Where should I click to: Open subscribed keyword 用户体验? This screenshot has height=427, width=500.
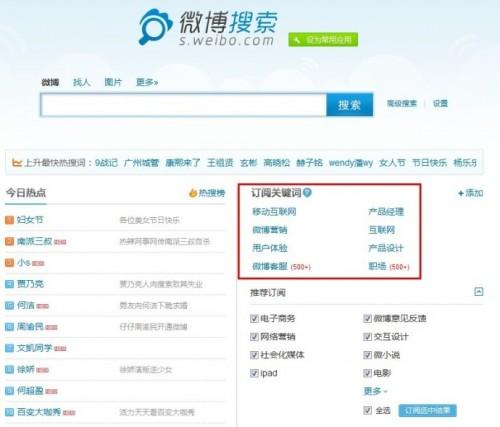coord(270,248)
